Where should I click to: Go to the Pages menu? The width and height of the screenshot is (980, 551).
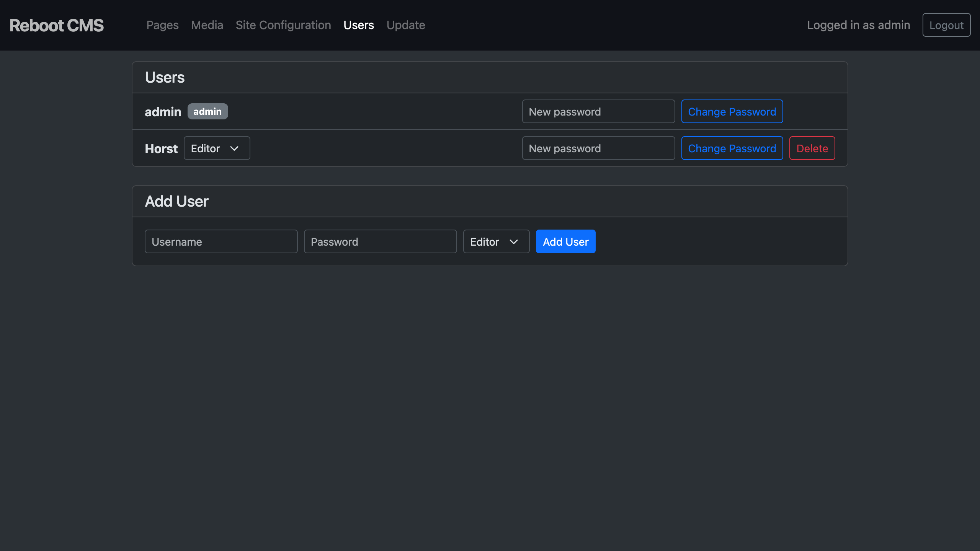point(162,25)
